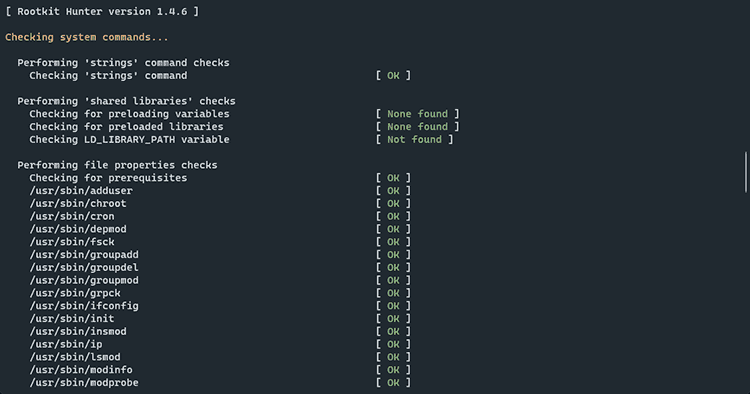Image resolution: width=750 pixels, height=394 pixels.
Task: Click OK status next to 'strings' command
Action: click(393, 76)
